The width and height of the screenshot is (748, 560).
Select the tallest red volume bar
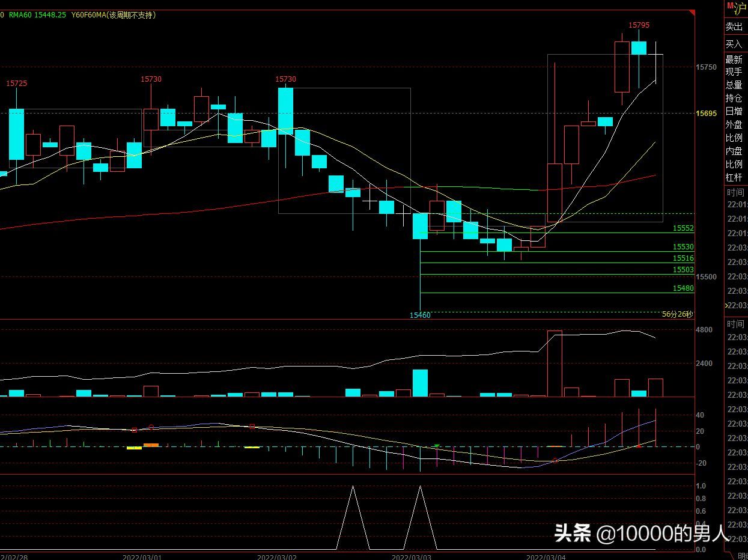(x=555, y=363)
